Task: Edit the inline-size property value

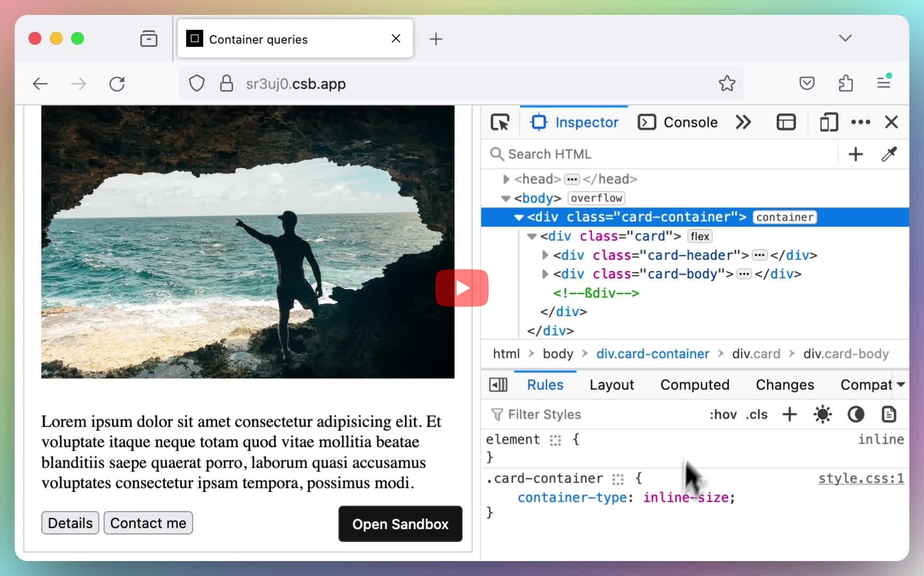Action: [686, 498]
